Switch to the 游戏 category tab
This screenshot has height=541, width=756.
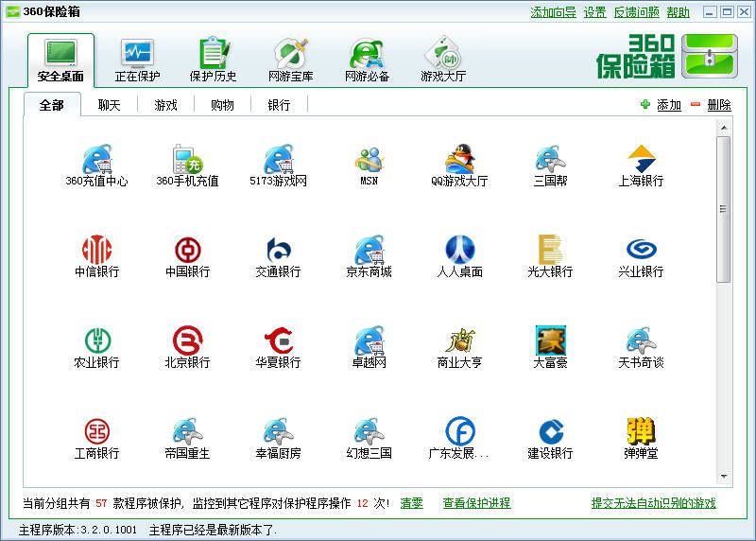coord(166,105)
